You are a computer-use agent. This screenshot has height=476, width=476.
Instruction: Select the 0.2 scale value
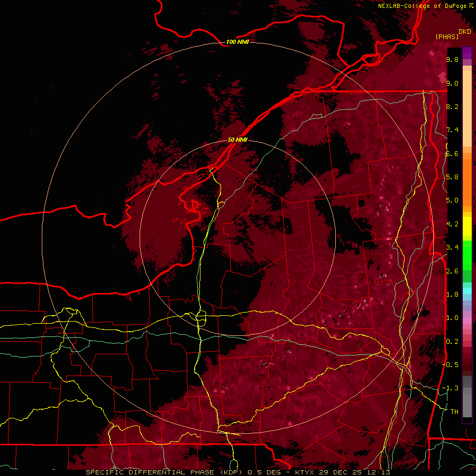(x=452, y=341)
